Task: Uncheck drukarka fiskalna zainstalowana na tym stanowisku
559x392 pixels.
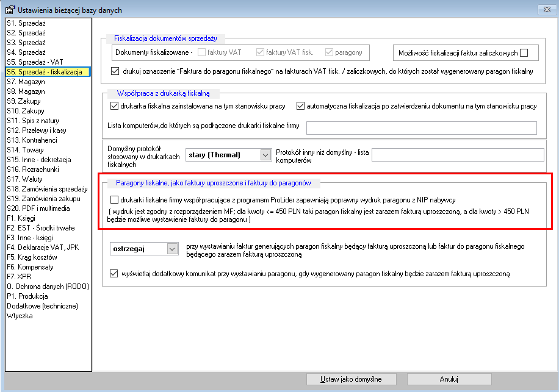Action: point(114,105)
